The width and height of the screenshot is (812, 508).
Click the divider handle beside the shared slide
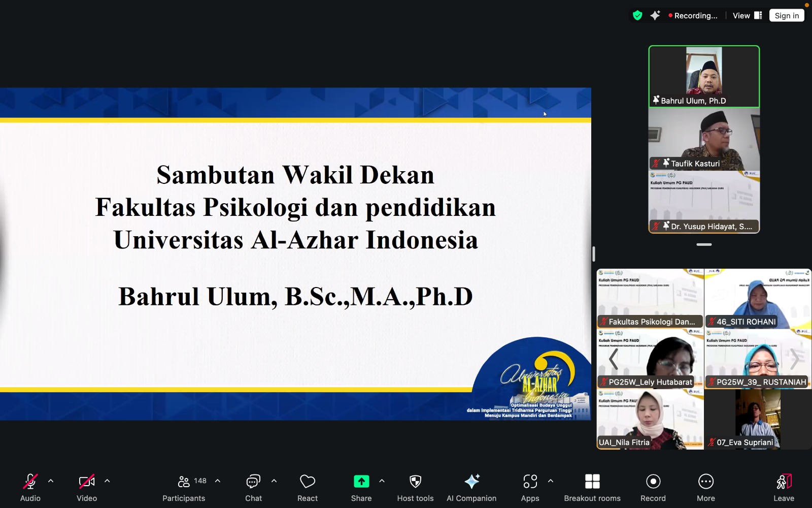(593, 254)
